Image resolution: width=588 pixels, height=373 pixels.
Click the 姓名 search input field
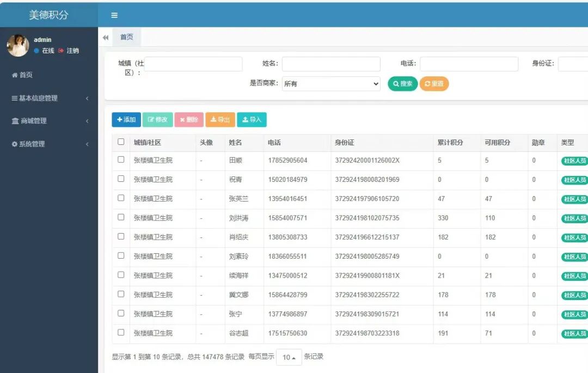point(330,64)
